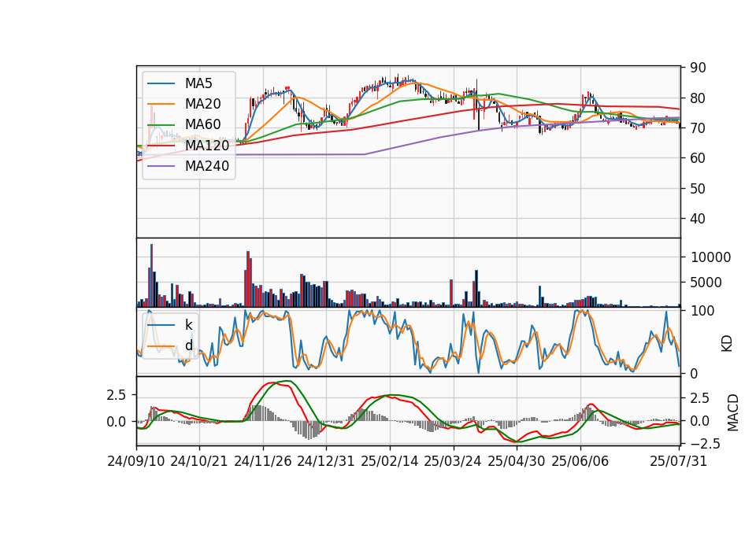Viewport: 756px width, 543px height.
Task: Click the blue MA5 legend line sample
Action: [x=161, y=83]
